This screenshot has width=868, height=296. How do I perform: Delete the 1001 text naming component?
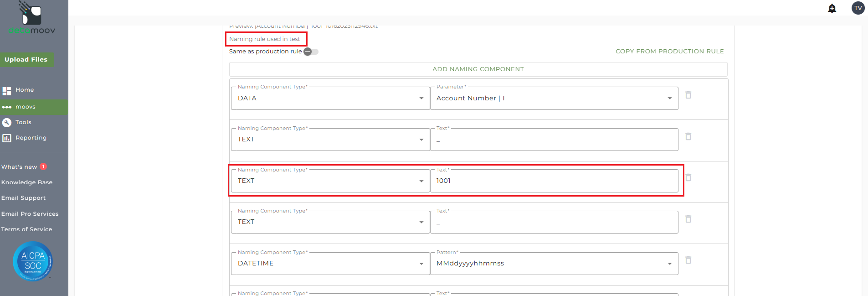[688, 177]
